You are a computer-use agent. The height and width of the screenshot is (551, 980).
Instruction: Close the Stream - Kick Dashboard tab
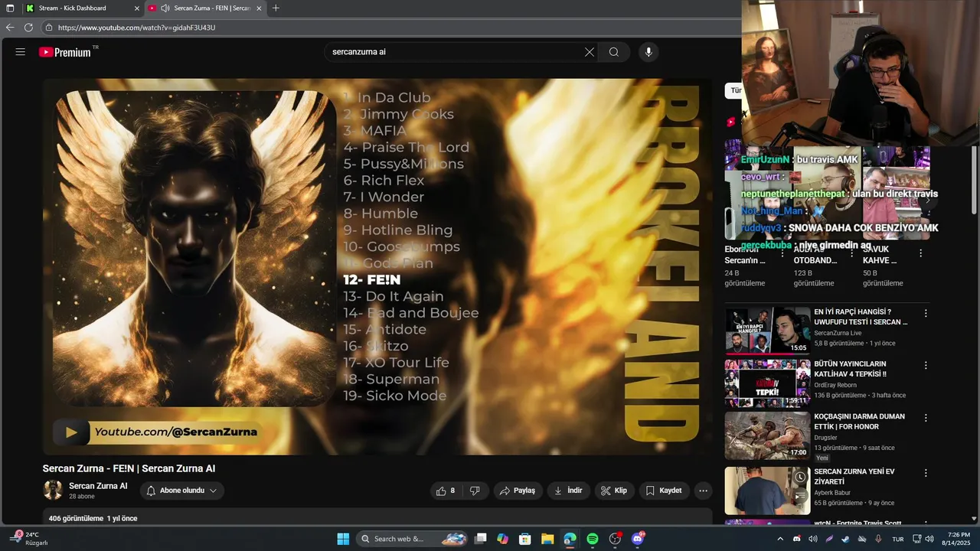point(137,8)
